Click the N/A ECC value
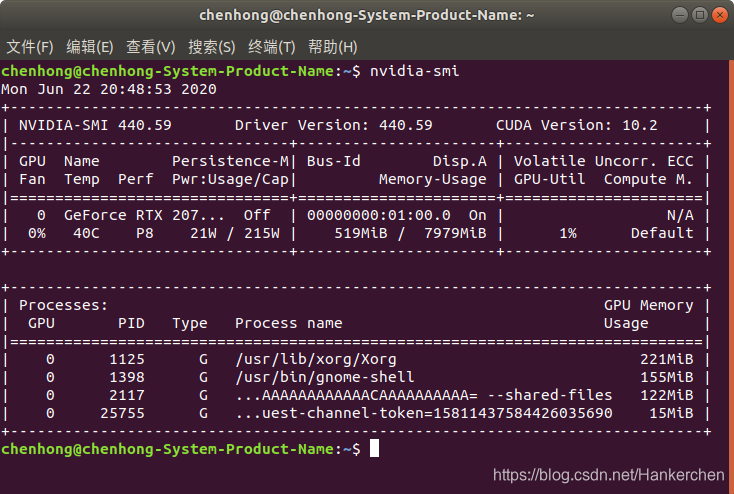 point(680,215)
